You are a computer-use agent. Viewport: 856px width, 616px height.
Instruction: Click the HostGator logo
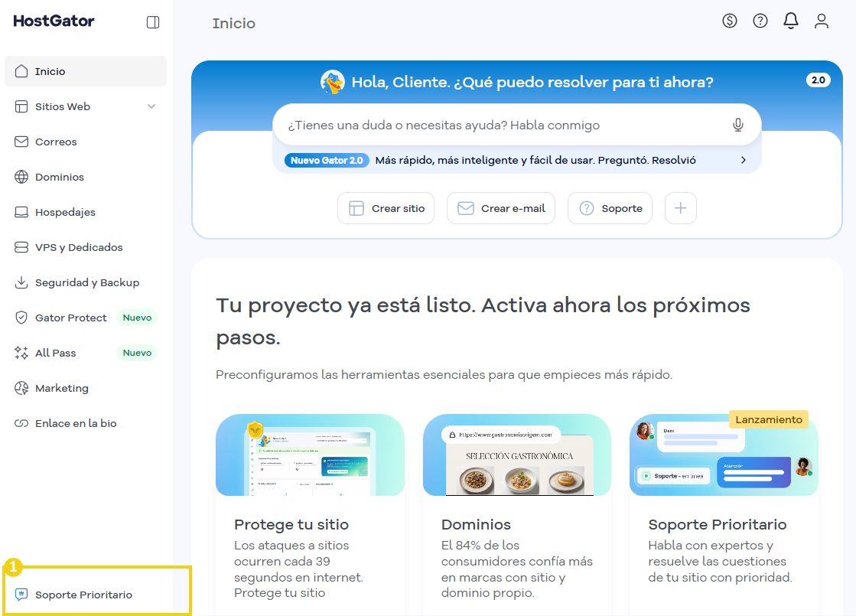click(x=54, y=21)
